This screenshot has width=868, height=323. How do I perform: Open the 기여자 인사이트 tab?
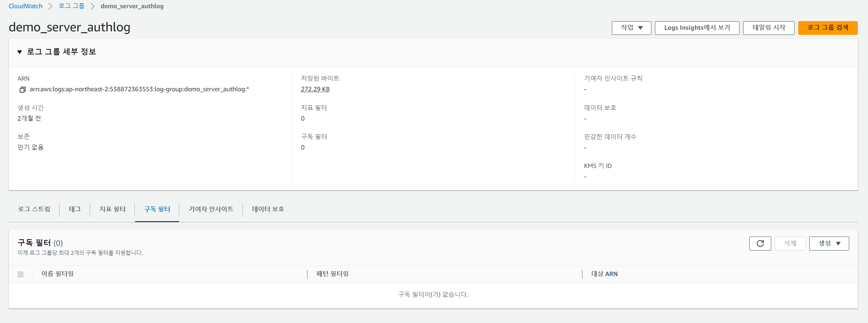211,209
